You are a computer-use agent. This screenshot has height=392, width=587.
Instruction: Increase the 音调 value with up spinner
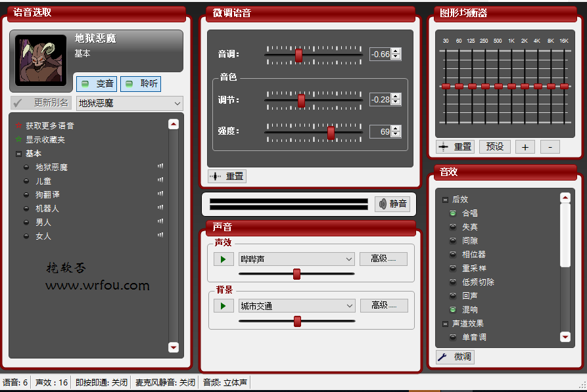pos(396,51)
